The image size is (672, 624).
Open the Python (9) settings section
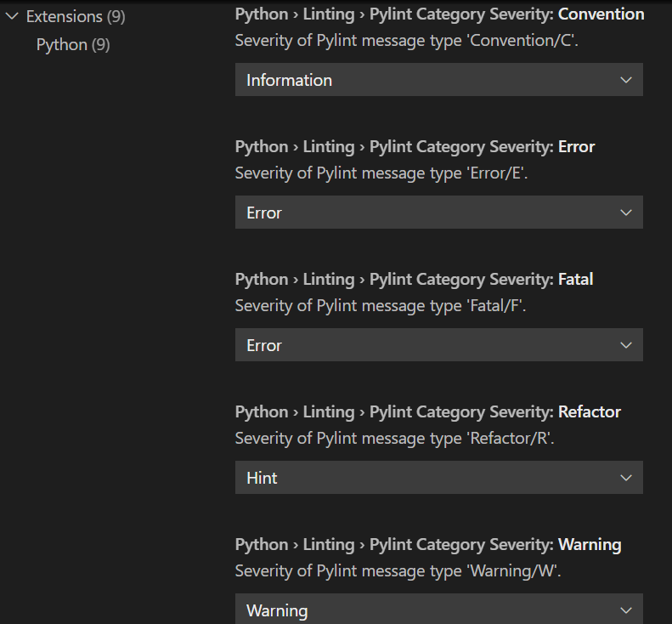click(x=73, y=44)
